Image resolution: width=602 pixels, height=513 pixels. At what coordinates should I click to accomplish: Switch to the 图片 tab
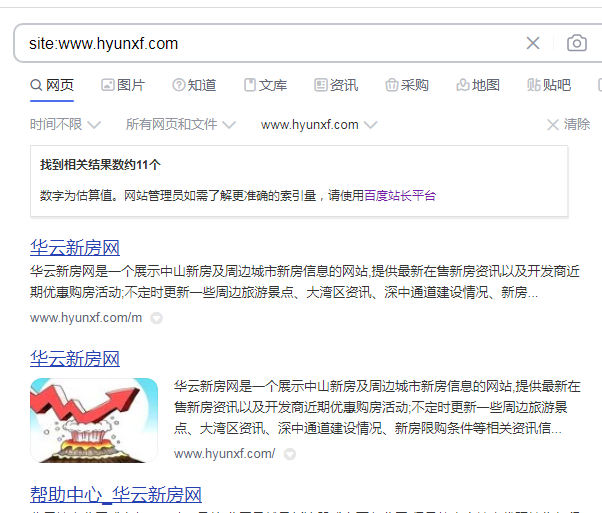point(123,85)
